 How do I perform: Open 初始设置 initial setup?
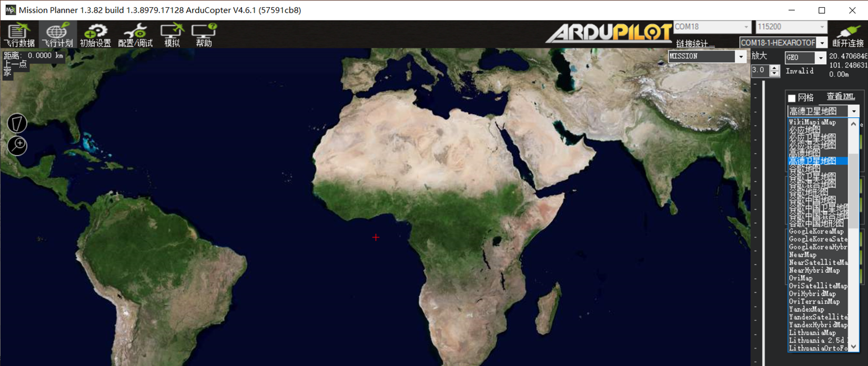coord(95,35)
